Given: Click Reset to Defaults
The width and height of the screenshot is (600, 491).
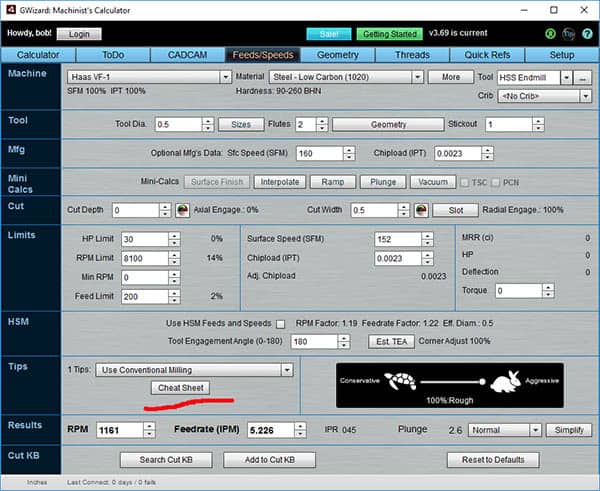Looking at the screenshot, I should coord(493,460).
